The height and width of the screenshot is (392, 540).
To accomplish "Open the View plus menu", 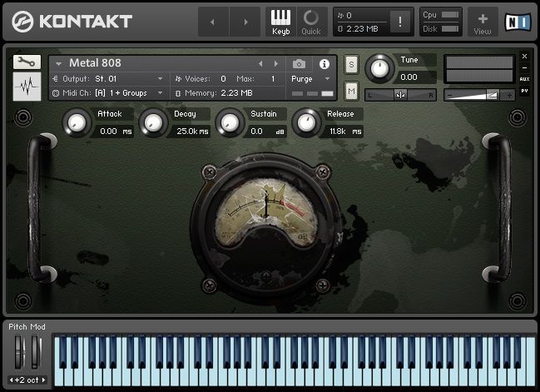I will coord(483,21).
